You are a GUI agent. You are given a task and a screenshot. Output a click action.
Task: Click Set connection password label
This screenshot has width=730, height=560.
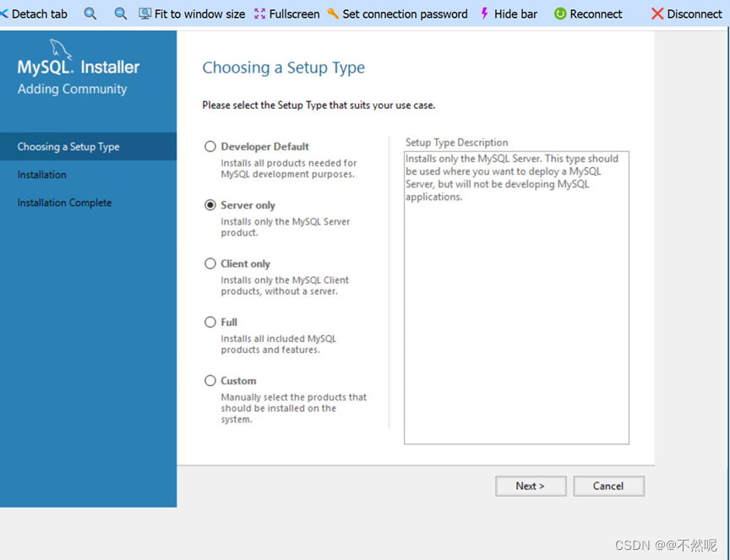tap(405, 14)
